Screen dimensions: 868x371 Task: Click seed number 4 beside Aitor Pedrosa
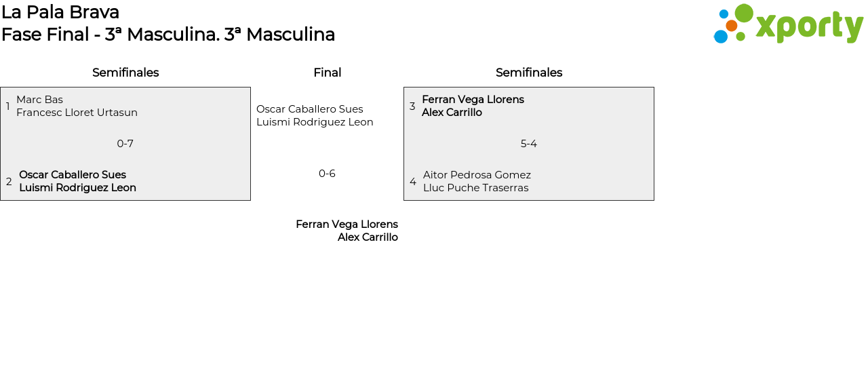tap(413, 182)
